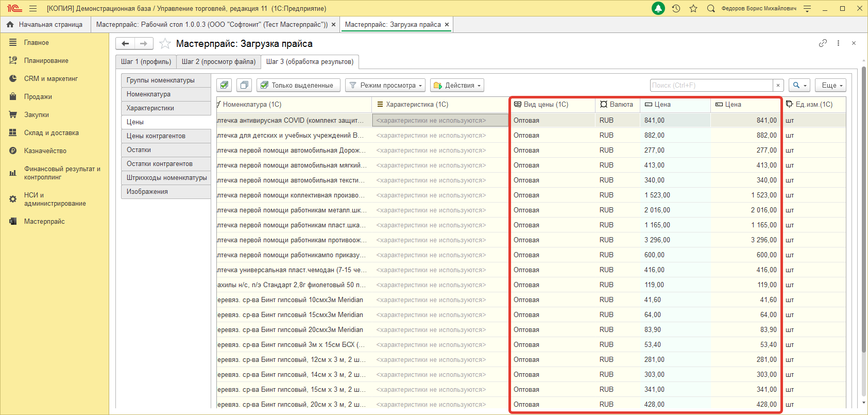Click the Казначейство sidebar section
This screenshot has height=415, width=868.
click(x=45, y=151)
